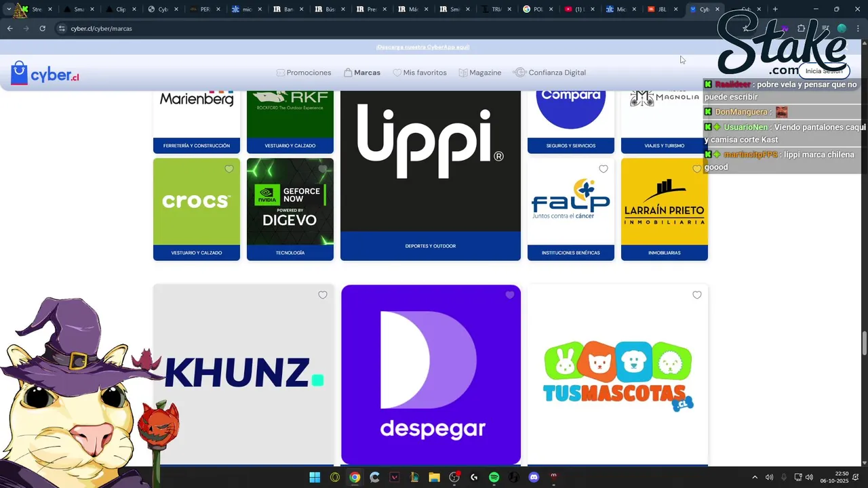Viewport: 868px width, 488px height.
Task: View site information icon in address bar
Action: coord(62,28)
